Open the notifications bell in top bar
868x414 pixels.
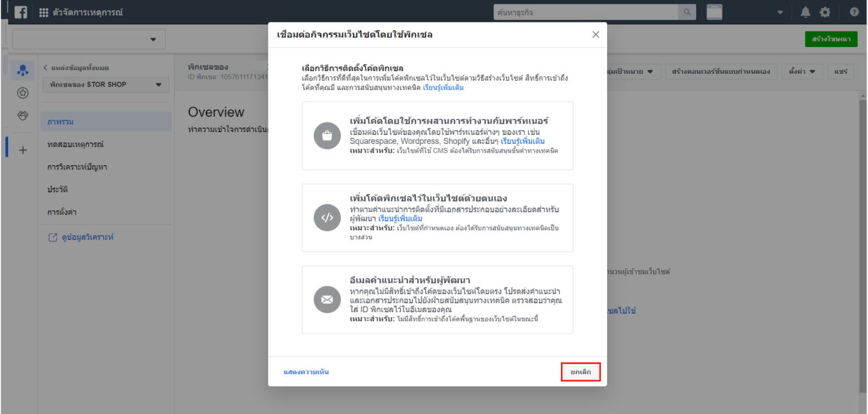click(805, 12)
